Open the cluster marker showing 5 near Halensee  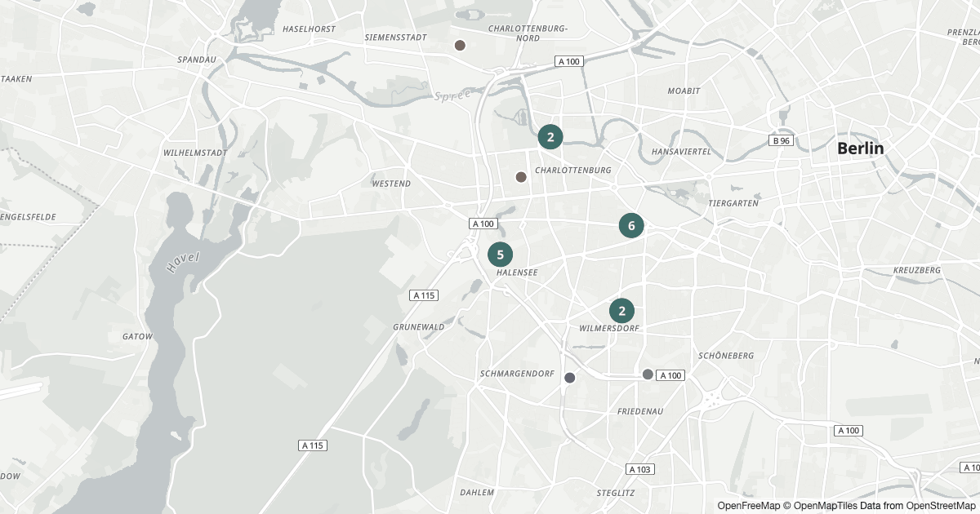pos(501,255)
